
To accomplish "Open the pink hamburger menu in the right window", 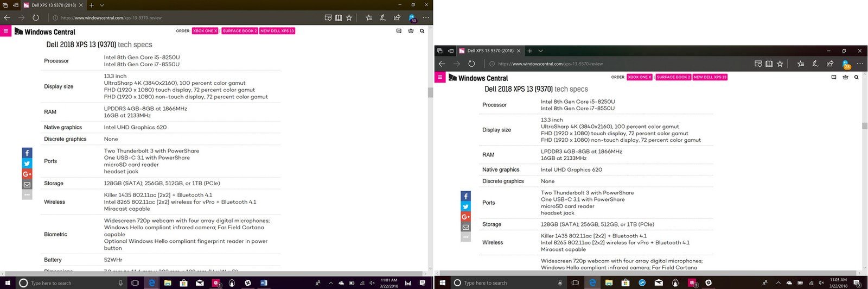I will [440, 77].
